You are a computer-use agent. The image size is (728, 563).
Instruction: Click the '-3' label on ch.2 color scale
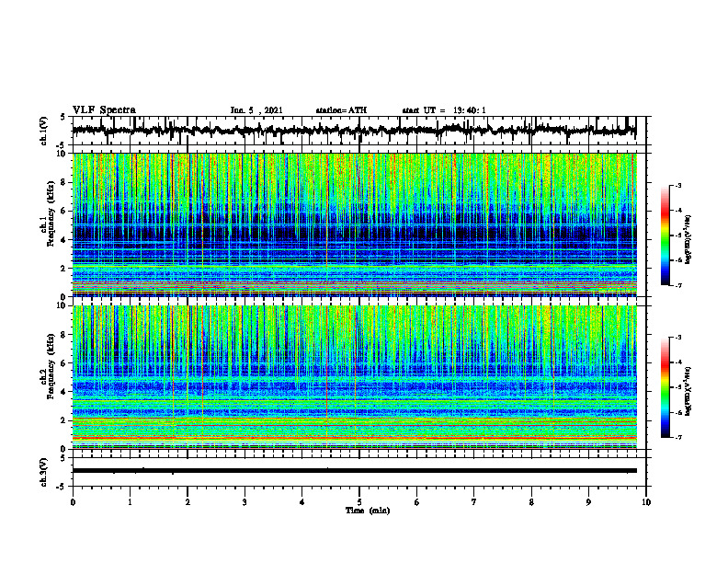678,338
